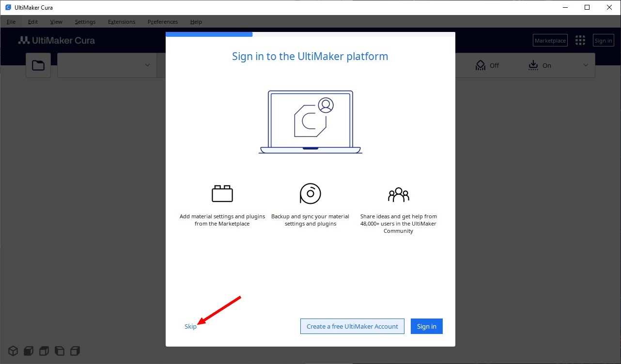Open the Marketplace from the header
Viewport: 621px width, 364px height.
pos(550,41)
